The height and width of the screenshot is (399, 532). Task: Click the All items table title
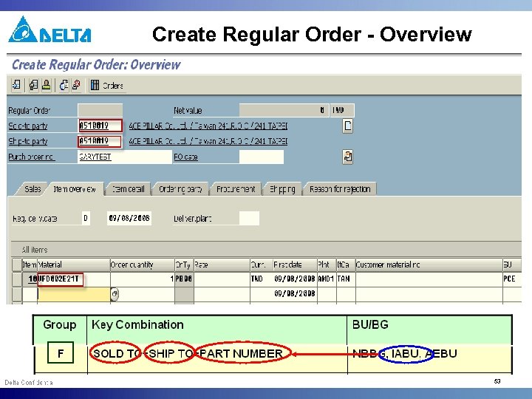tap(34, 250)
